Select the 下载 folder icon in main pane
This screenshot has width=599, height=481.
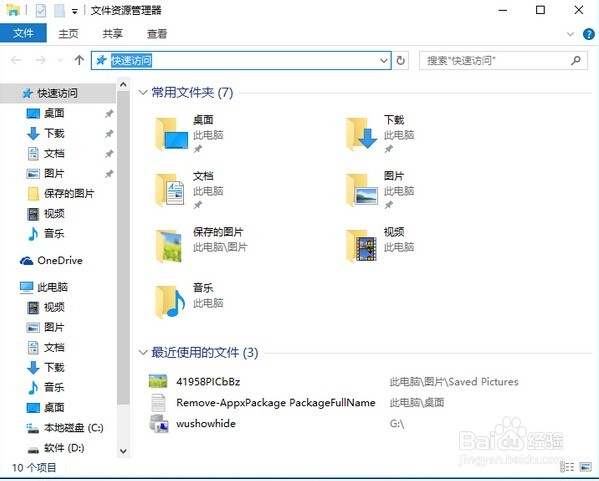[x=362, y=134]
